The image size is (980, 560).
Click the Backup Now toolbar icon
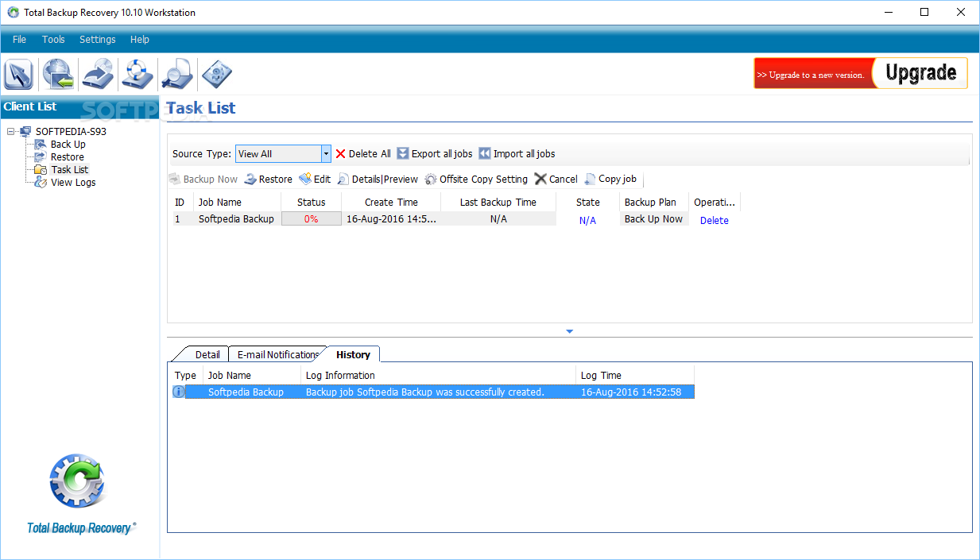(174, 180)
